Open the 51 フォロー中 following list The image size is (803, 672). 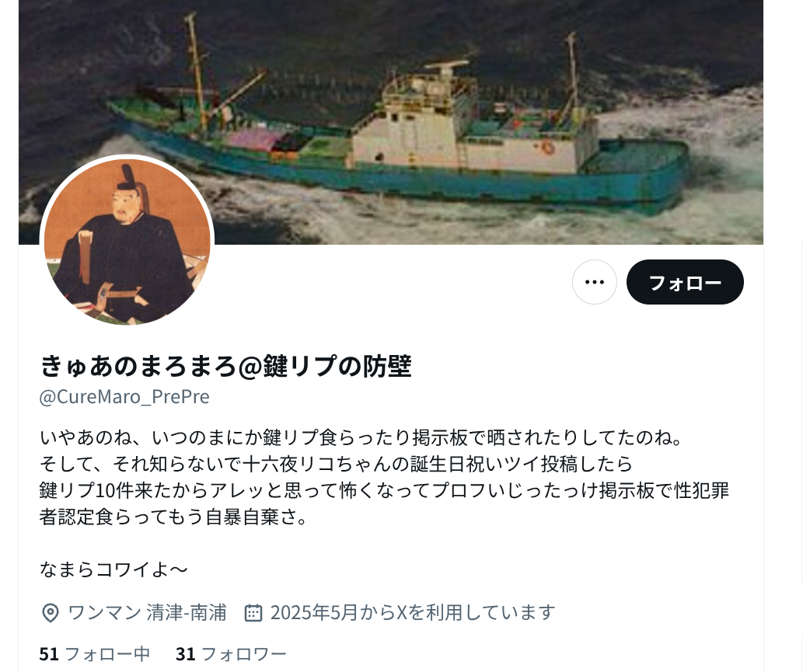coord(94,653)
